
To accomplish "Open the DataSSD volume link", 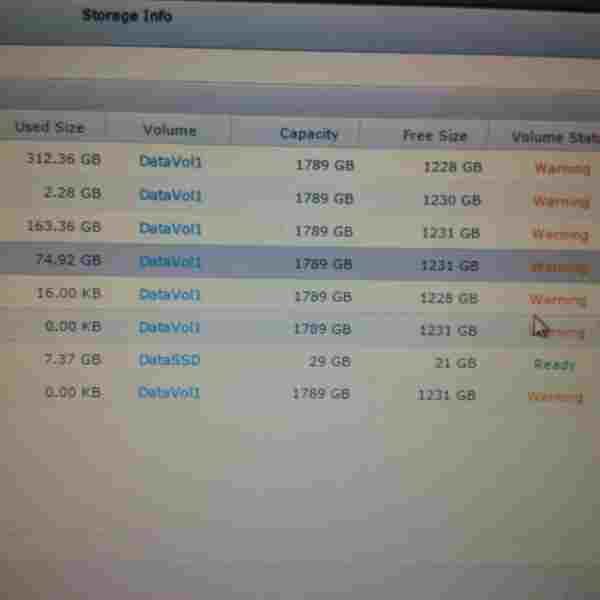I will [169, 360].
